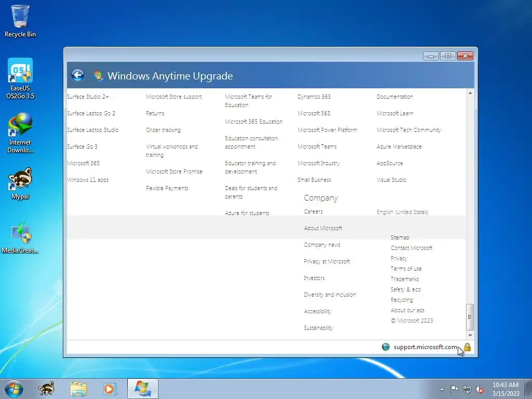
Task: Open the Terms of use link
Action: click(406, 269)
